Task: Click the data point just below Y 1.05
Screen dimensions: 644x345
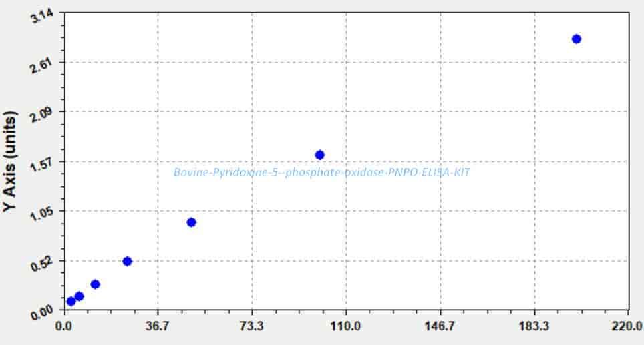Action: pyautogui.click(x=191, y=222)
